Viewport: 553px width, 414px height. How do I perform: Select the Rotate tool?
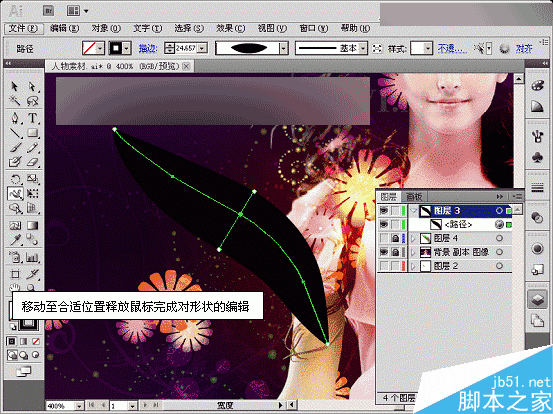[15, 179]
